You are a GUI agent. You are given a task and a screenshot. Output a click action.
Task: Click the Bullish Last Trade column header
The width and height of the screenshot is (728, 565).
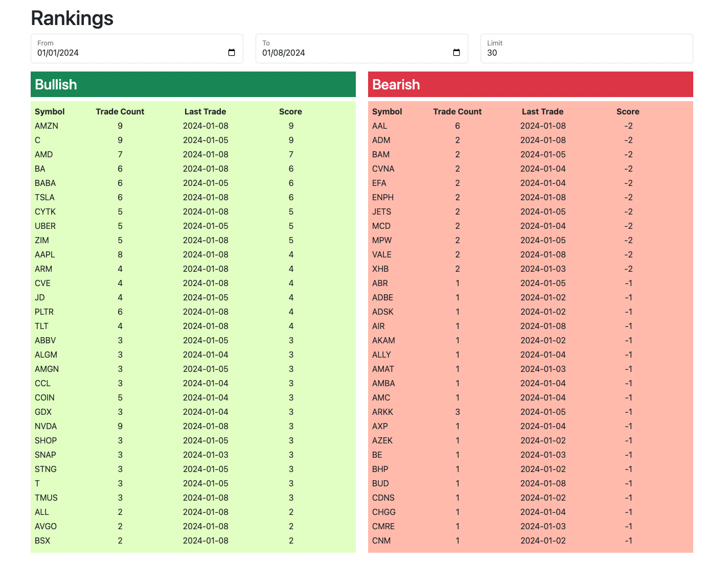click(x=206, y=111)
